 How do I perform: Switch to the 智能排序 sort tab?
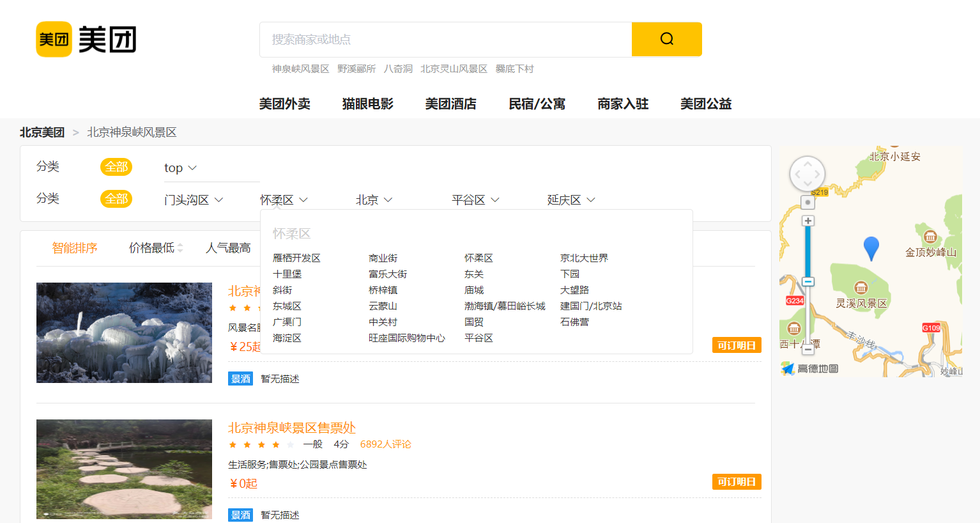click(x=75, y=247)
